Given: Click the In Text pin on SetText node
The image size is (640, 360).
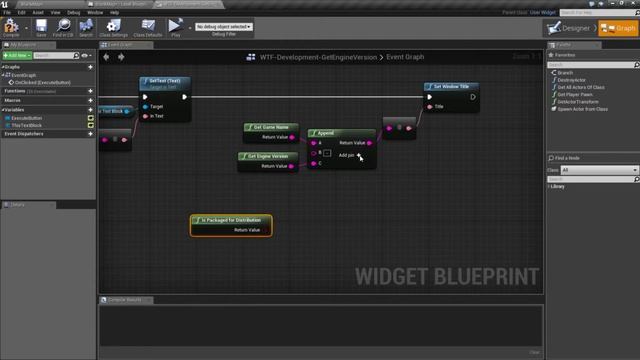Looking at the screenshot, I should pos(145,116).
